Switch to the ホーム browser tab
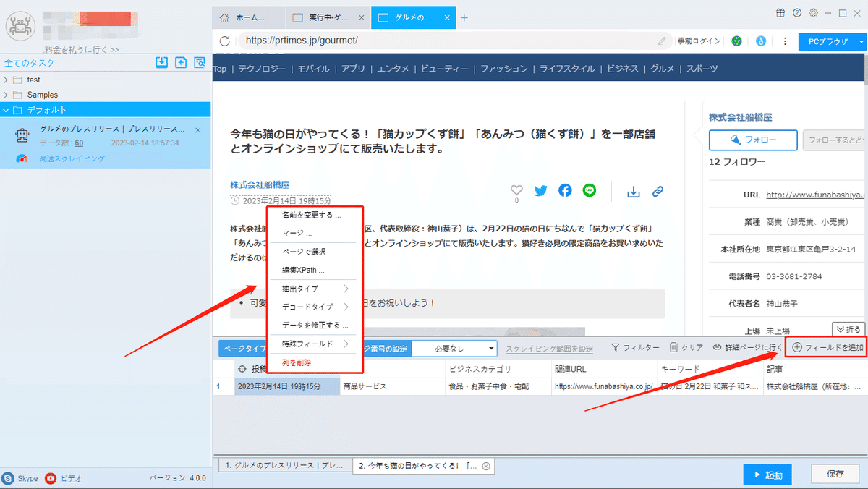Screen dimensions: 868x489 (248, 17)
